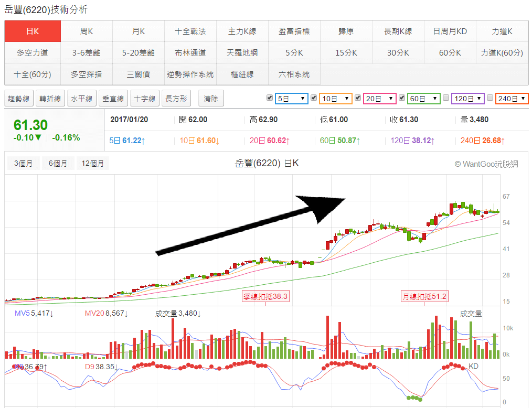The image size is (532, 408).
Task: Select the 十字線 crosshair tool
Action: click(144, 98)
